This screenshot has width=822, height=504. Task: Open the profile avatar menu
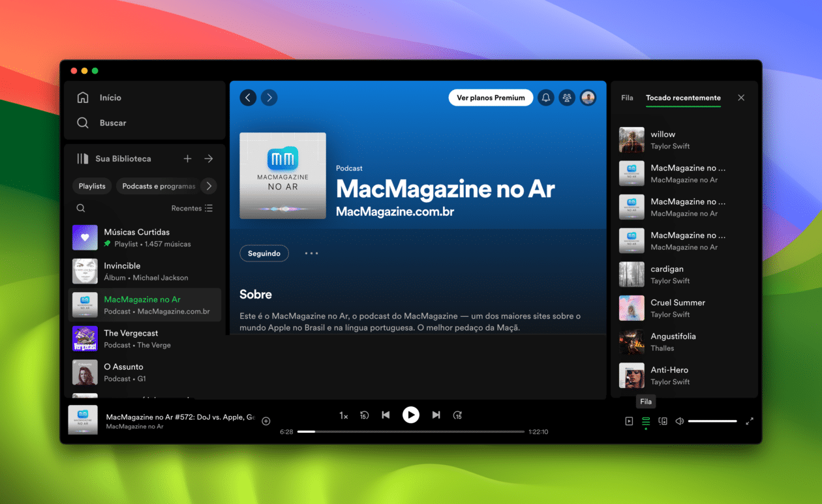(x=588, y=98)
